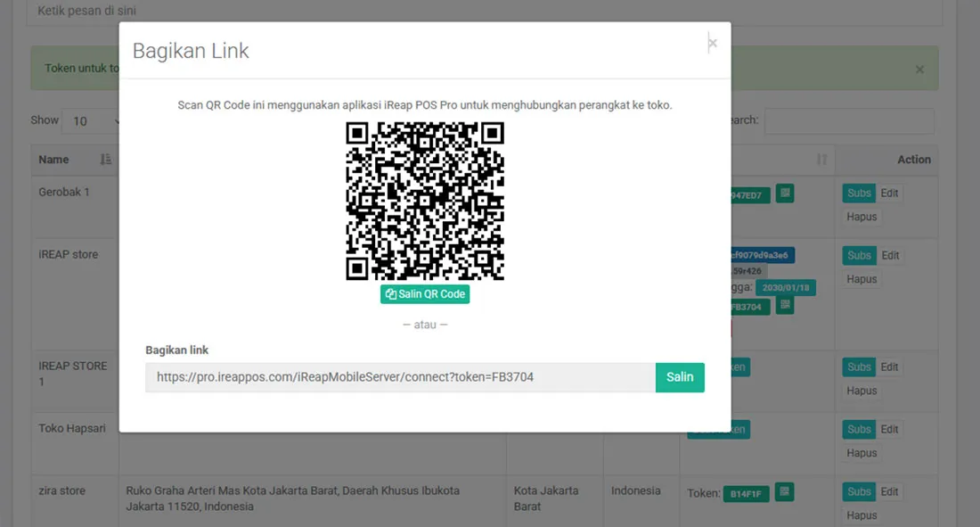980x527 pixels.
Task: Select the Toko Hapsari name cell
Action: [x=75, y=443]
